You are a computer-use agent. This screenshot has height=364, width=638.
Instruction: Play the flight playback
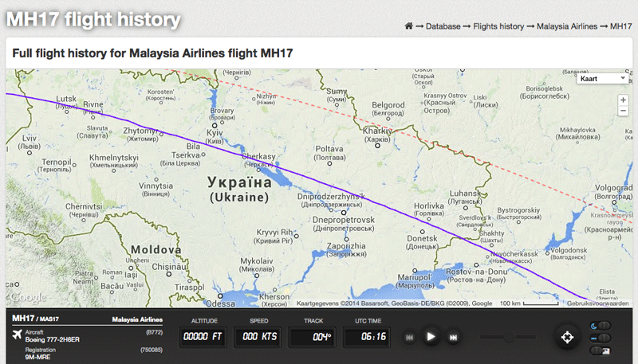pos(431,337)
